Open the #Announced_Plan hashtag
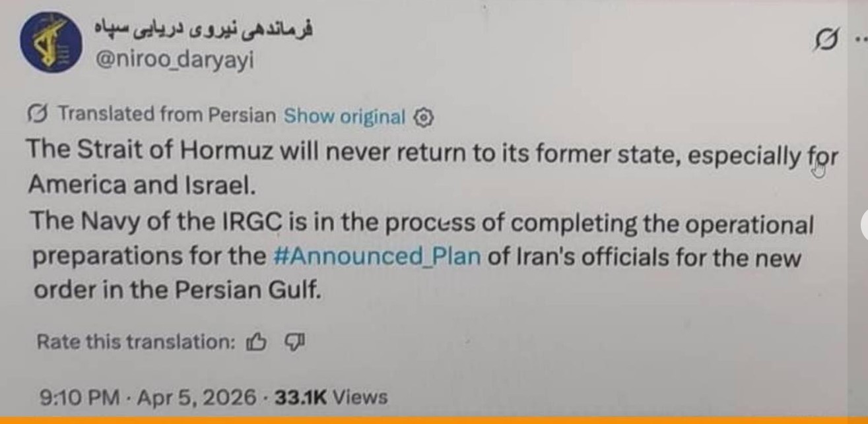 tap(376, 256)
